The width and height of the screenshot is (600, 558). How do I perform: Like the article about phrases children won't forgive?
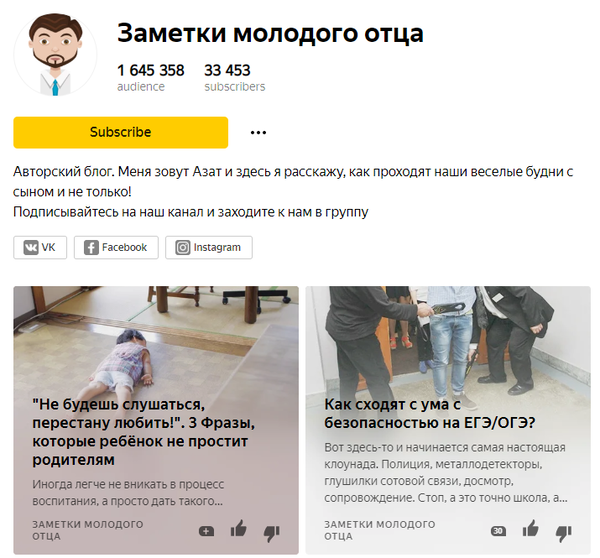point(239,530)
